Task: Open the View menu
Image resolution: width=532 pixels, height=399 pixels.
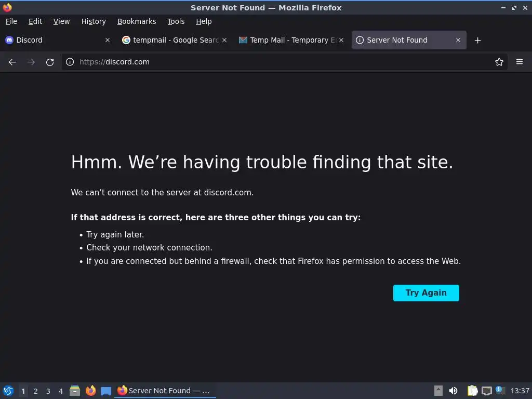Action: 61,21
